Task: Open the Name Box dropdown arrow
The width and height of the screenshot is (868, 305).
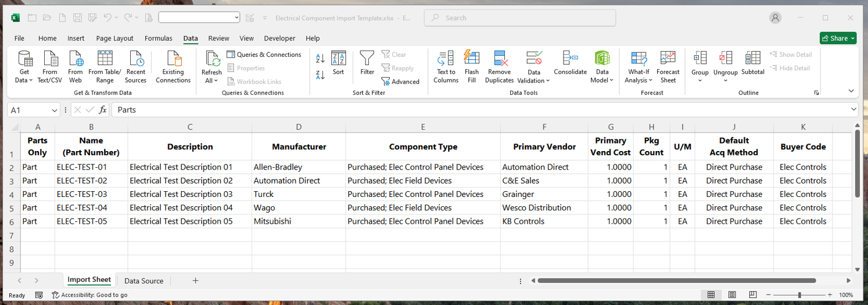Action: point(55,110)
